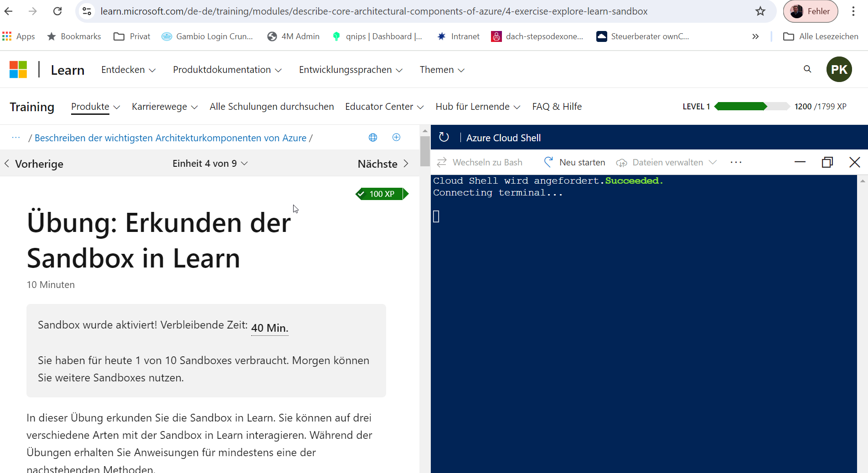Show hidden bookmarks via double chevron

[755, 36]
